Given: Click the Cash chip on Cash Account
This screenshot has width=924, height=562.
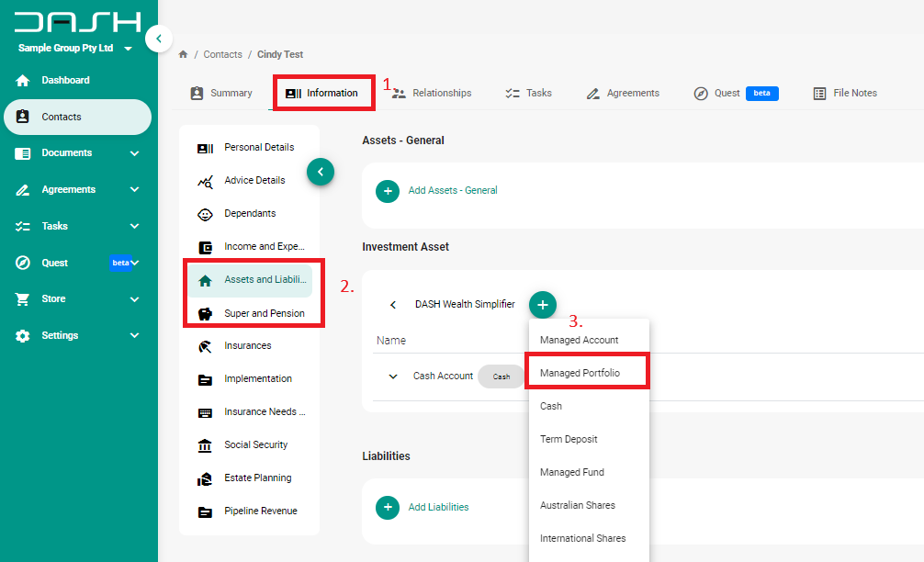Looking at the screenshot, I should click(x=501, y=377).
